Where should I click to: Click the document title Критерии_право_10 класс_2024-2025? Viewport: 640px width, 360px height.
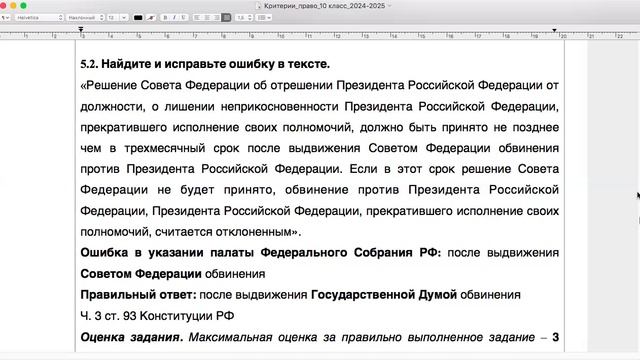click(324, 6)
